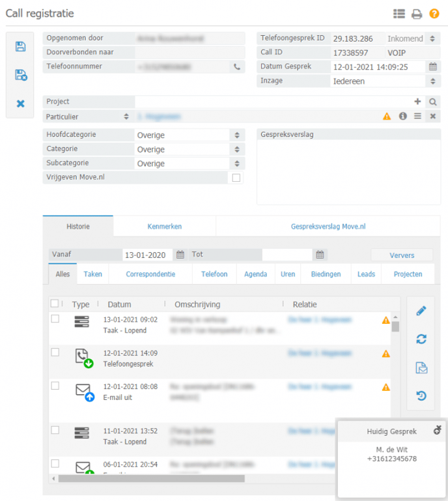Click the save floppy disk icon
This screenshot has height=501, width=448.
tap(20, 47)
